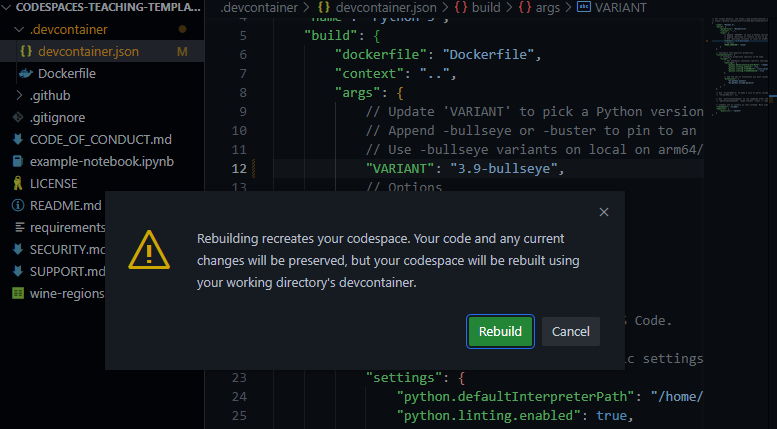Open devcontainer.json in the explorer

coord(88,52)
